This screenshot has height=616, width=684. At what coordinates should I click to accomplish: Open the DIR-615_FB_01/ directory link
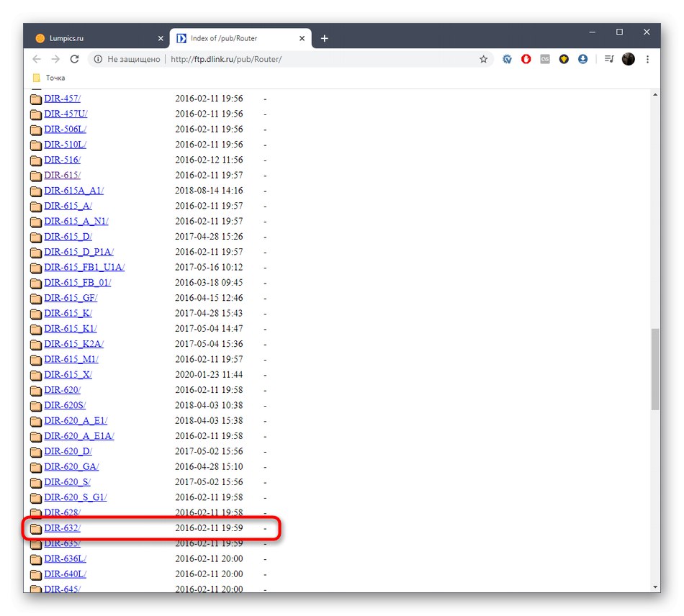click(x=77, y=283)
